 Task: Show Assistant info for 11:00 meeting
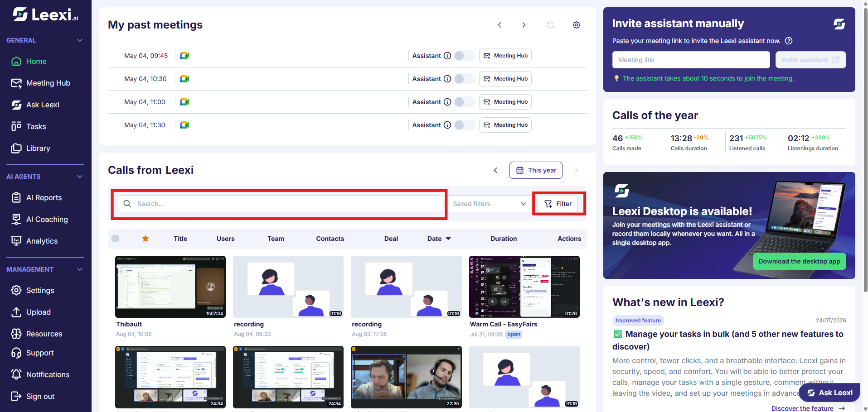[447, 102]
